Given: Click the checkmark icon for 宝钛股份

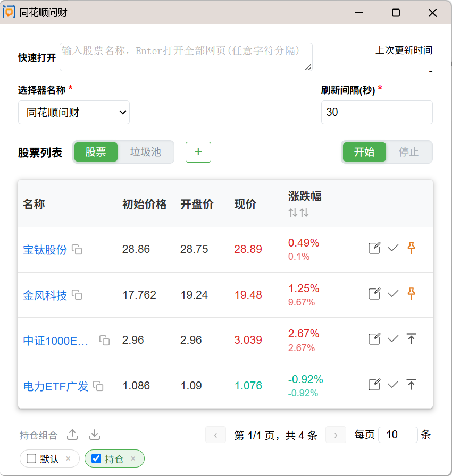Looking at the screenshot, I should coord(393,248).
